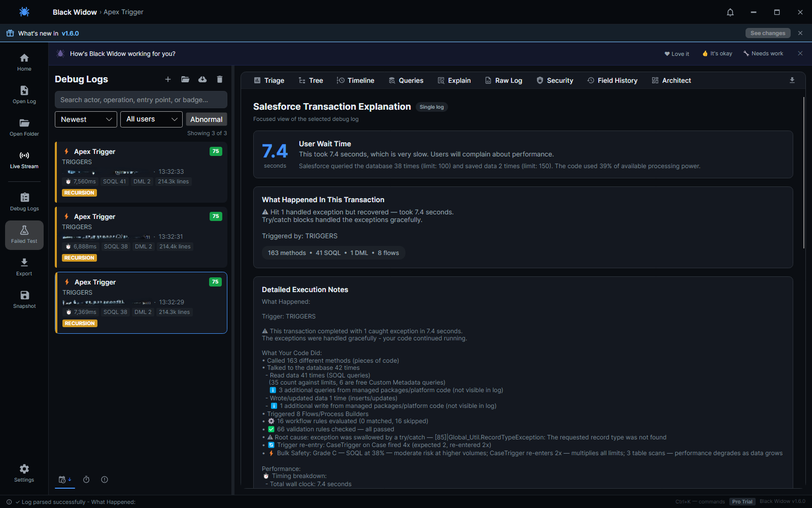Open the notifications bell
The height and width of the screenshot is (508, 812).
point(730,12)
